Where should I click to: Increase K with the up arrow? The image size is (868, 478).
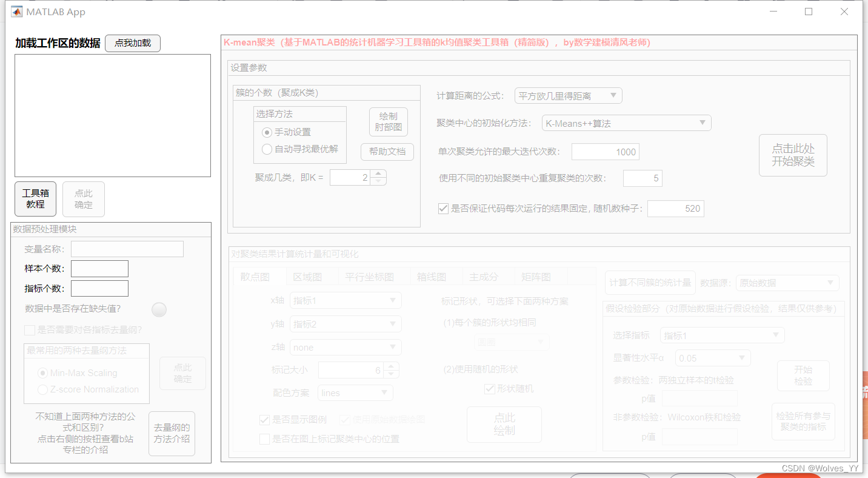click(378, 173)
